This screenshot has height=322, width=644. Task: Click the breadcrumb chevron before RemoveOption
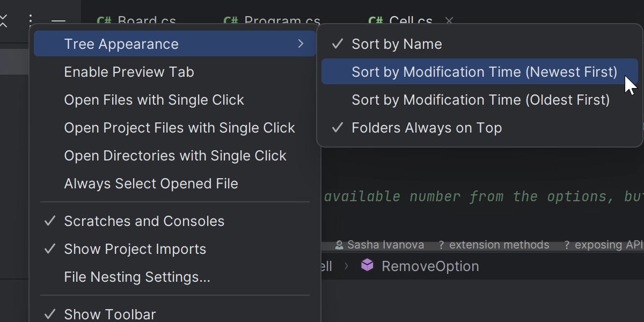point(346,266)
